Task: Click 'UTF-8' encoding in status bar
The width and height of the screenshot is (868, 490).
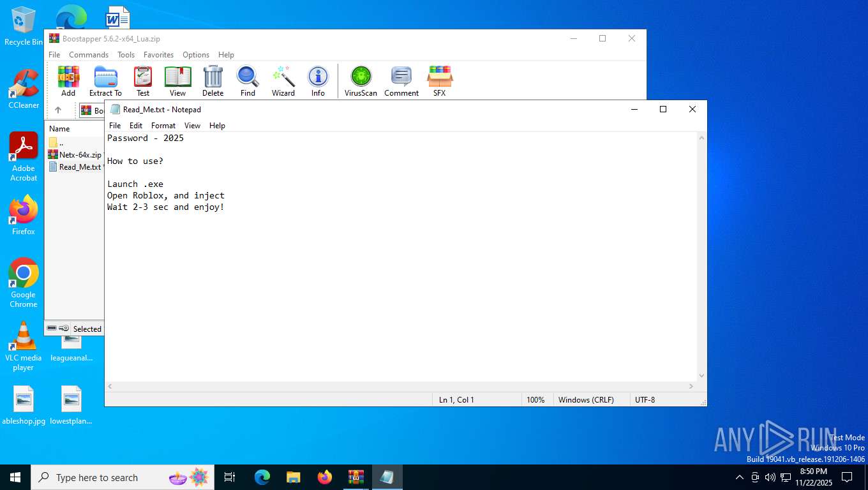Action: [645, 400]
